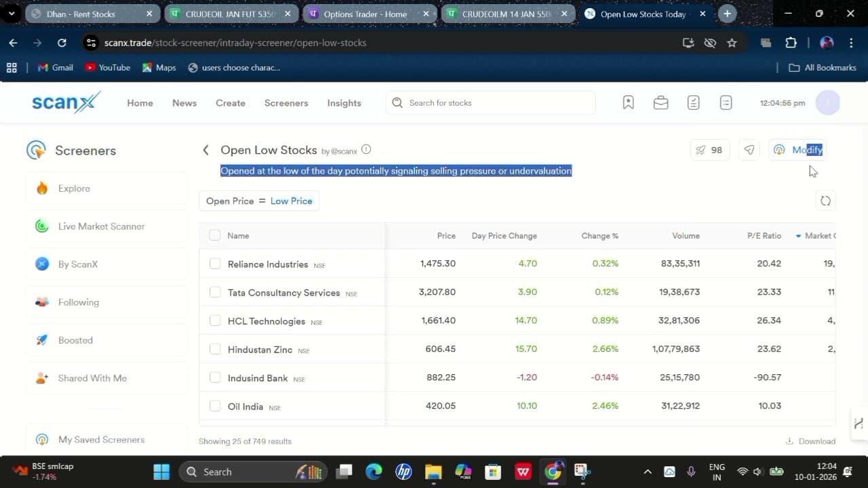Download the screener results

810,441
